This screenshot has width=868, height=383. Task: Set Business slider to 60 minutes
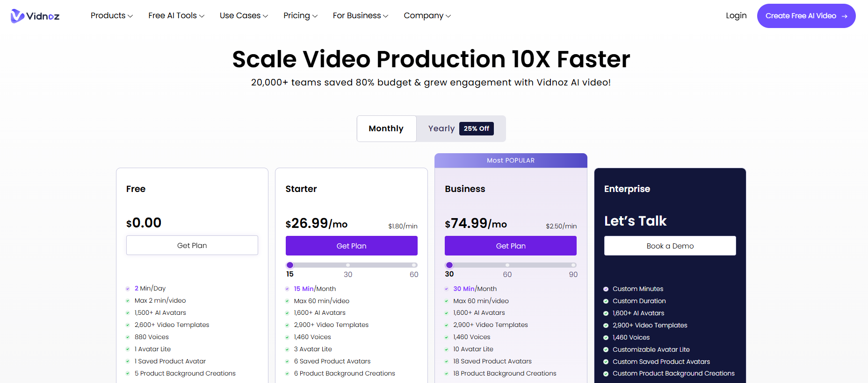click(x=507, y=265)
